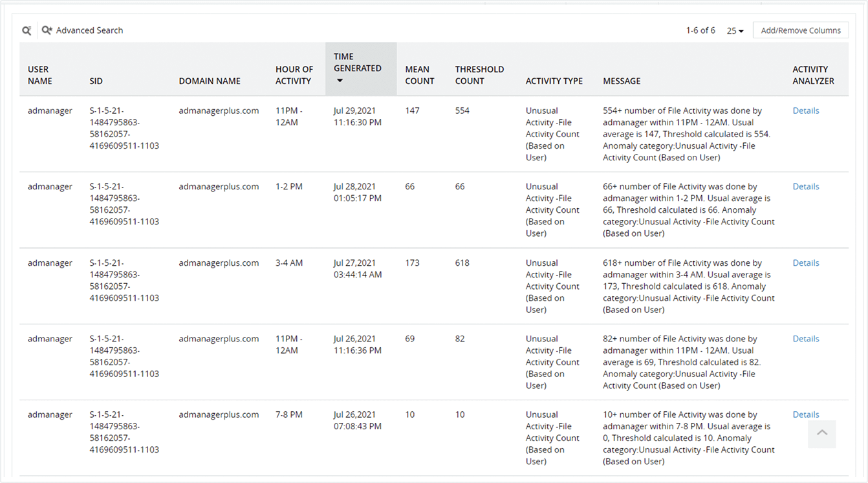Click the Time Generated sort arrow
Image resolution: width=868 pixels, height=483 pixels.
pos(340,81)
